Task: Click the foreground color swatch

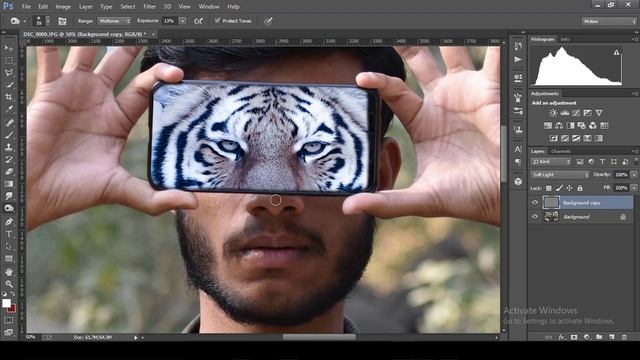Action: (x=6, y=303)
